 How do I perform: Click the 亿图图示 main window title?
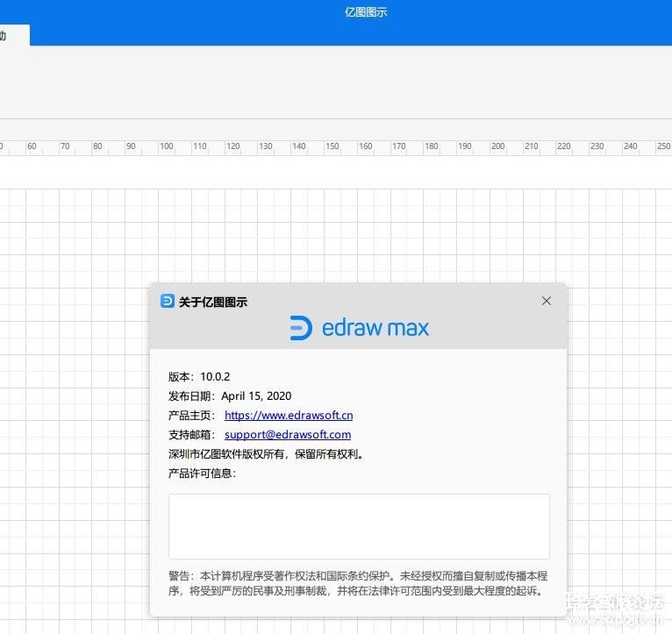366,12
